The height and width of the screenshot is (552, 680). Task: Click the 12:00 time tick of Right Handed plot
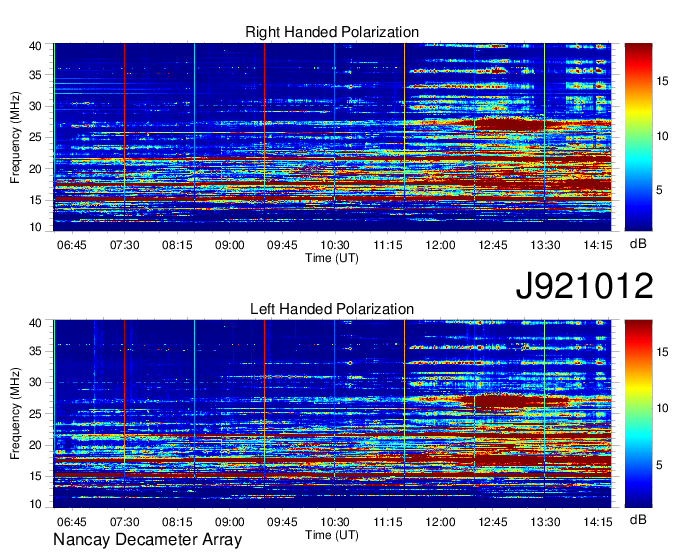(440, 245)
